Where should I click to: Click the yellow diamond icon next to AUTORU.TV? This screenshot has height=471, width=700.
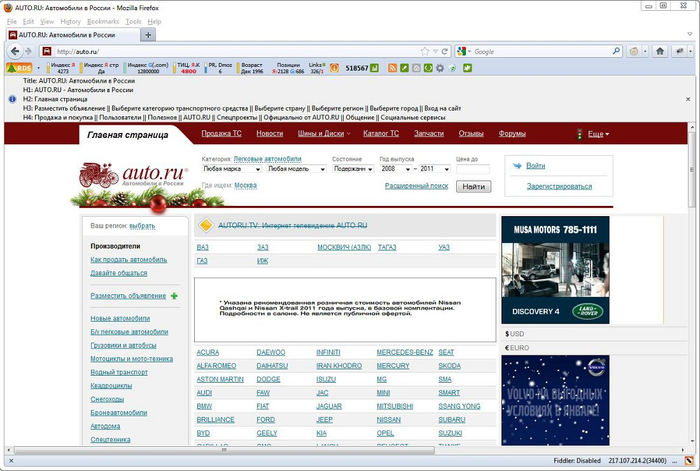point(206,225)
